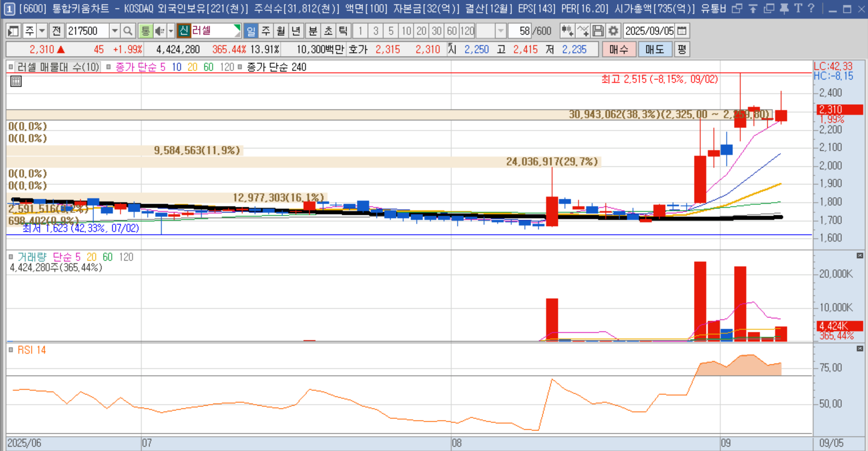Click the 4,424K volume tag on axis
Viewport: 868px width, 451px height.
840,326
